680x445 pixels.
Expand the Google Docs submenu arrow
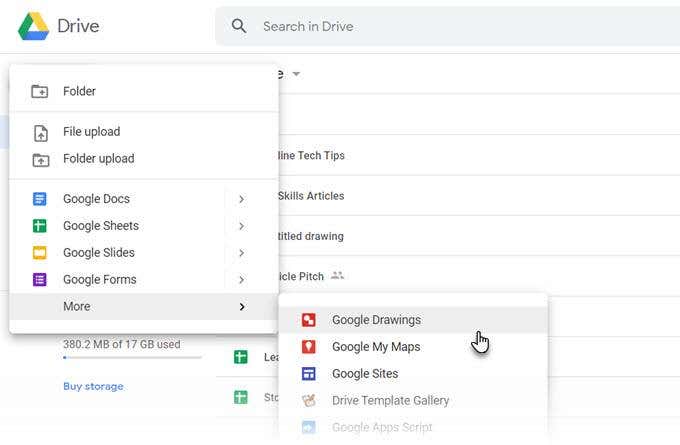pos(242,199)
